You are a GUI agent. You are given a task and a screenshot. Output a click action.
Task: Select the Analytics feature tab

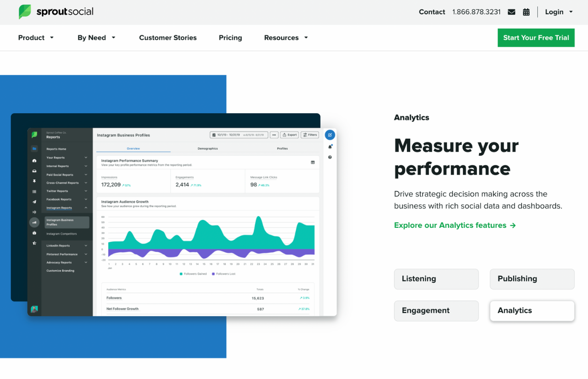[x=532, y=311]
